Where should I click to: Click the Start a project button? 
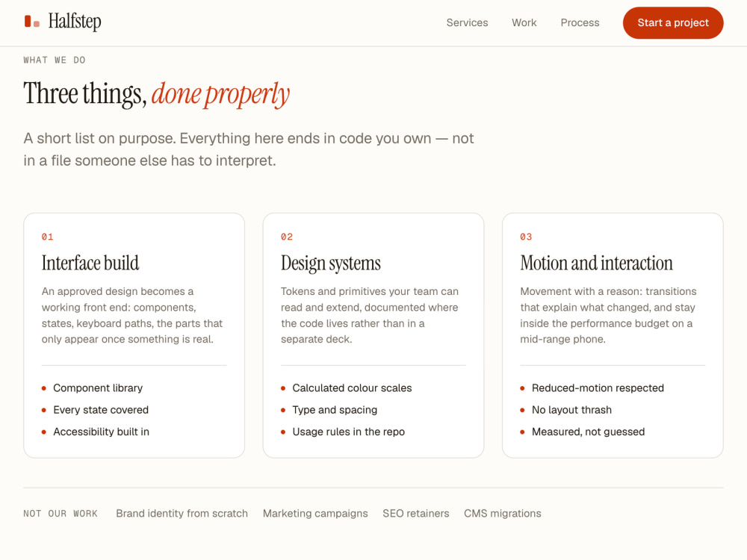673,23
